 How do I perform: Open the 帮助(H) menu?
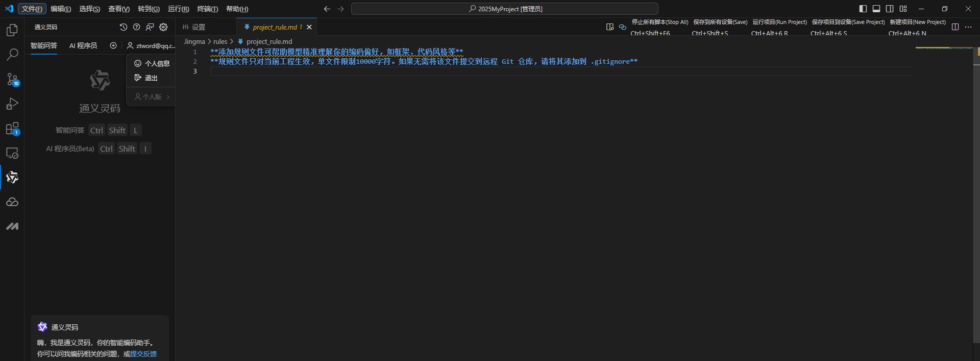click(x=237, y=9)
